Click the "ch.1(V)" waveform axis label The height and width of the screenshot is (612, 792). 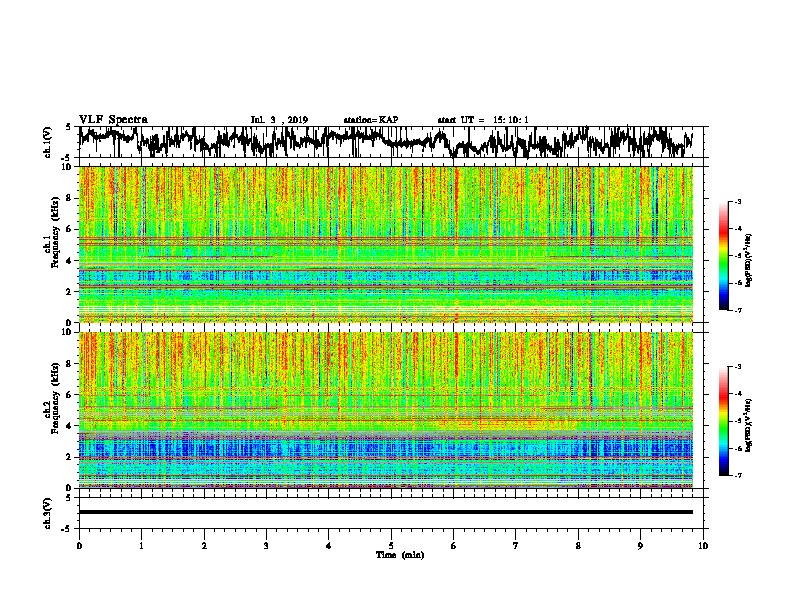click(48, 141)
